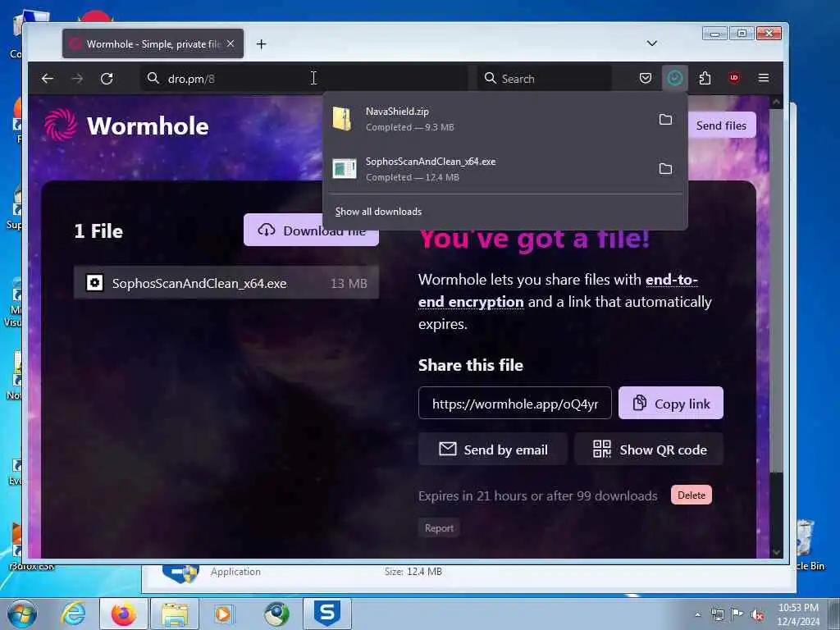Click the wormhole.app share link field
840x630 pixels.
[x=515, y=404]
